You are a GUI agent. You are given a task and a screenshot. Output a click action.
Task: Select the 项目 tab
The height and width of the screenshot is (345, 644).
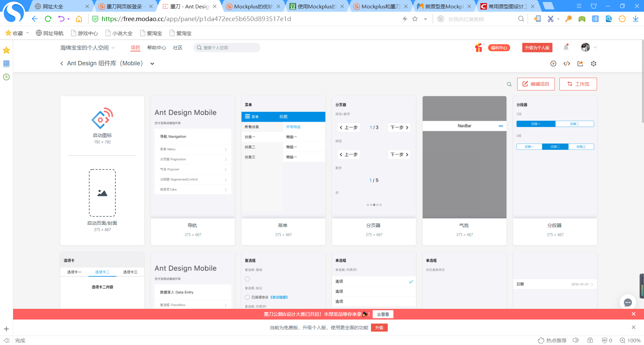(x=135, y=48)
